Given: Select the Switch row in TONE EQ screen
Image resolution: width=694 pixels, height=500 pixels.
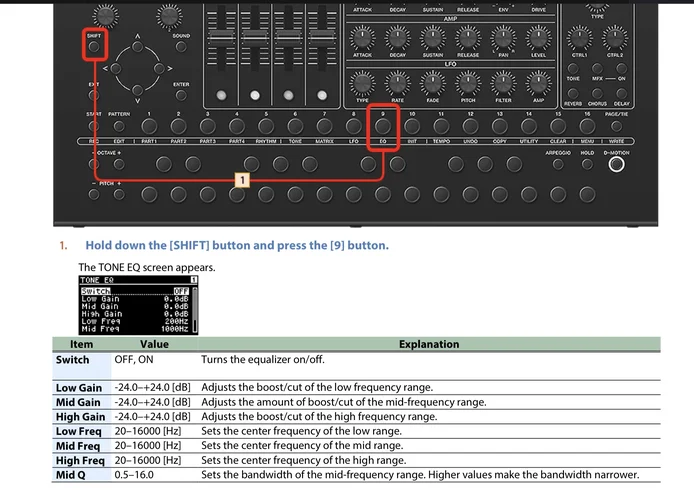Looking at the screenshot, I should pyautogui.click(x=135, y=292).
